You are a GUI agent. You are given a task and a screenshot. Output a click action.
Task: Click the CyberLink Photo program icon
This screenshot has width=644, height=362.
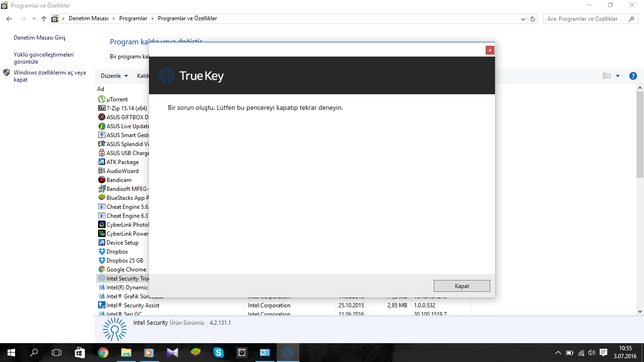[x=101, y=225]
